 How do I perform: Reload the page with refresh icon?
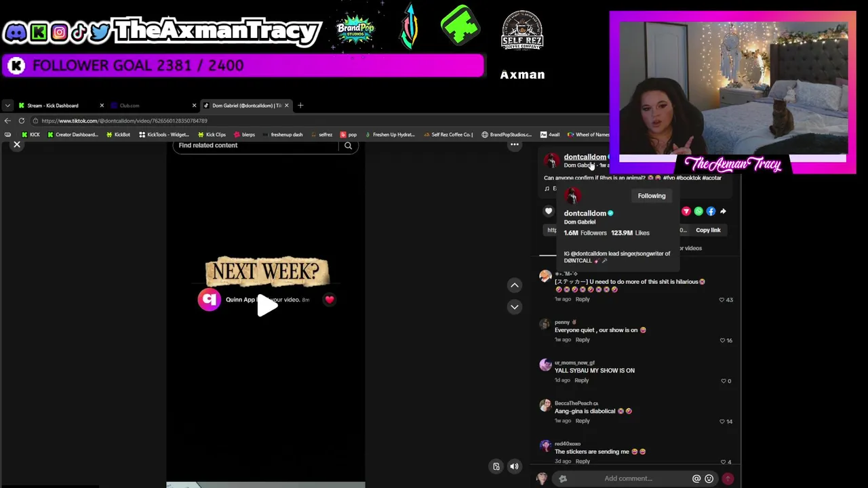tap(22, 121)
